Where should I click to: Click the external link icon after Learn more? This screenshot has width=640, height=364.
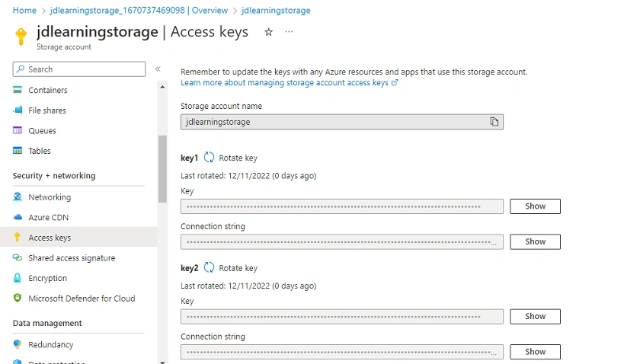click(395, 82)
